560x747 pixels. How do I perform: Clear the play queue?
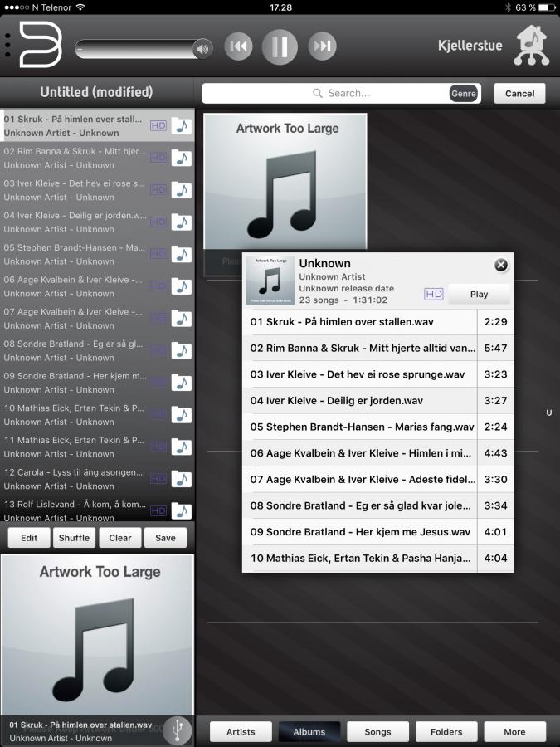[120, 537]
